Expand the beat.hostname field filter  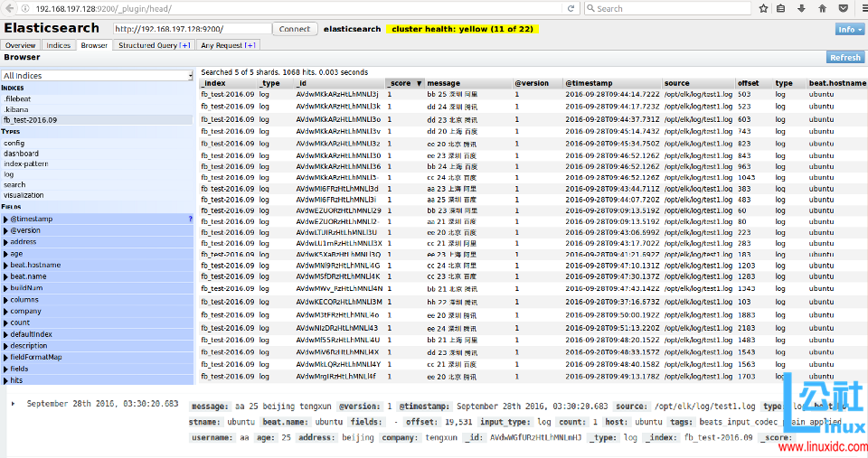coord(5,266)
